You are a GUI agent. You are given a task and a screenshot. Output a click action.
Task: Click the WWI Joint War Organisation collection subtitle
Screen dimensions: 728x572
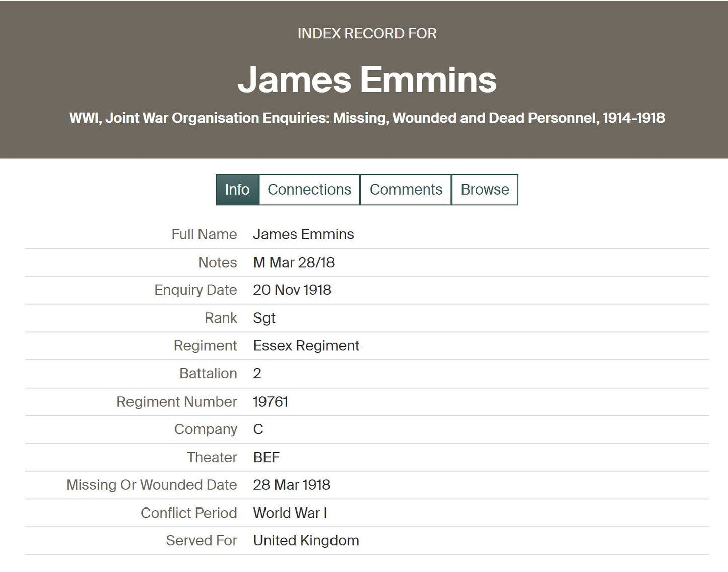click(x=367, y=118)
